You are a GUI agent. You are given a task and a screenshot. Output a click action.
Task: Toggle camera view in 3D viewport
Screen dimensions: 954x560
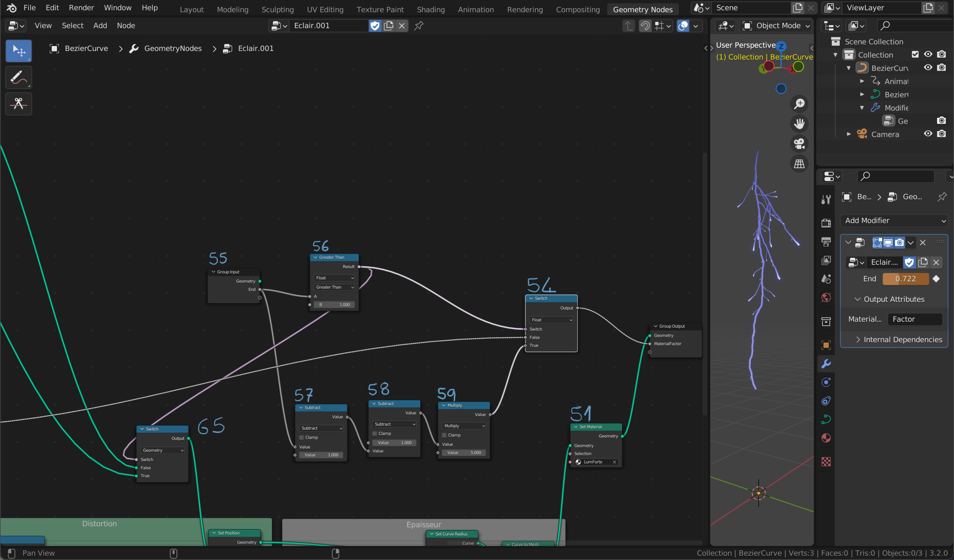point(799,144)
